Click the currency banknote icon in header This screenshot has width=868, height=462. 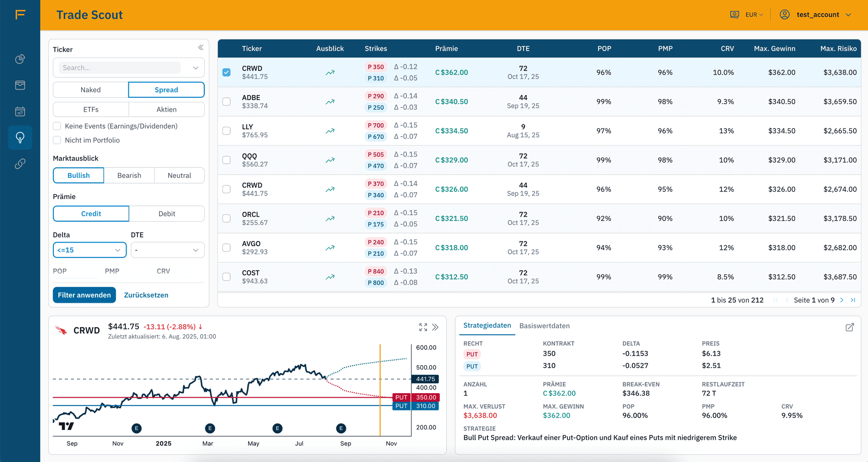coord(735,14)
